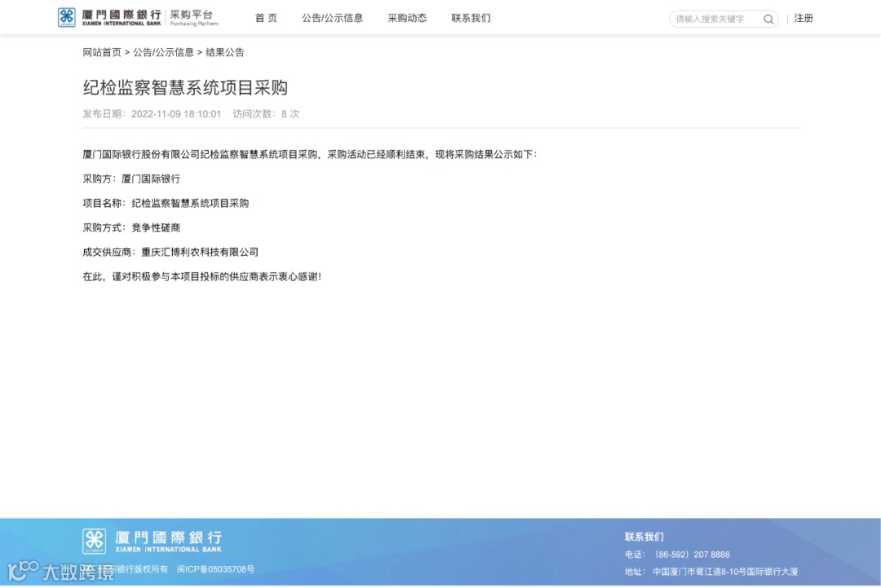Image resolution: width=881 pixels, height=588 pixels.
Task: Open the 首页 menu item
Action: click(x=266, y=18)
